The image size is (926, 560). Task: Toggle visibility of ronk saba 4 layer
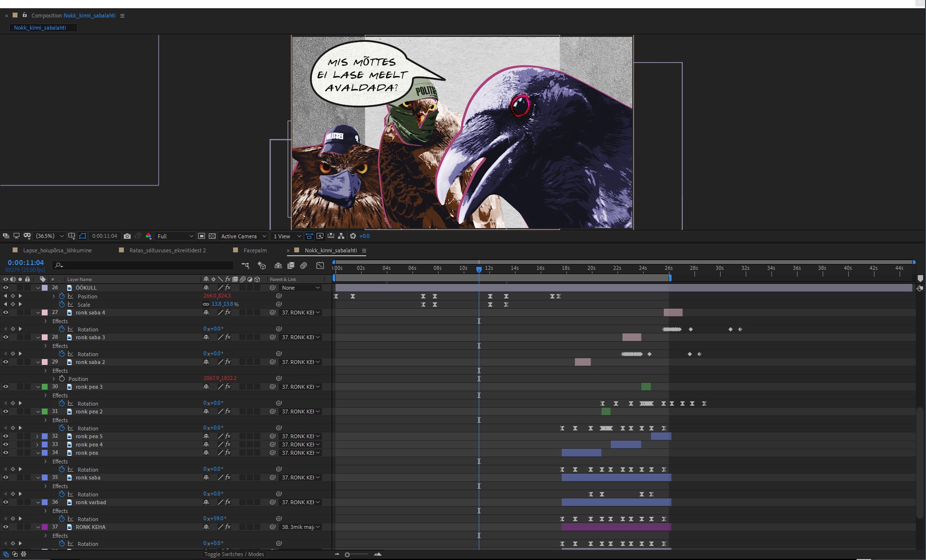point(6,313)
